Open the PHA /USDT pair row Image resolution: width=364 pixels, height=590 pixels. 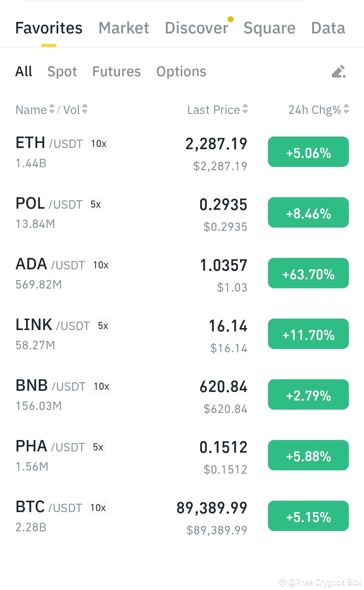pos(182,455)
